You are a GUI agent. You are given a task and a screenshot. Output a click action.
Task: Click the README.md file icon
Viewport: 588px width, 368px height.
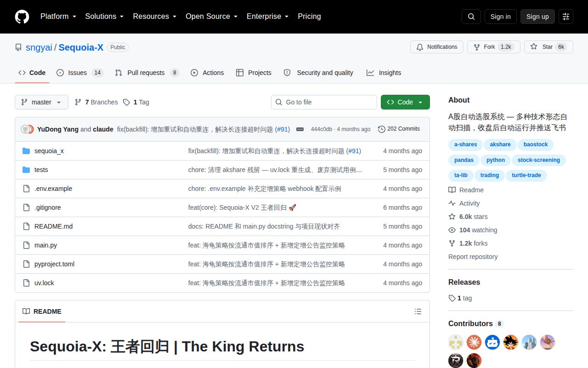26,226
